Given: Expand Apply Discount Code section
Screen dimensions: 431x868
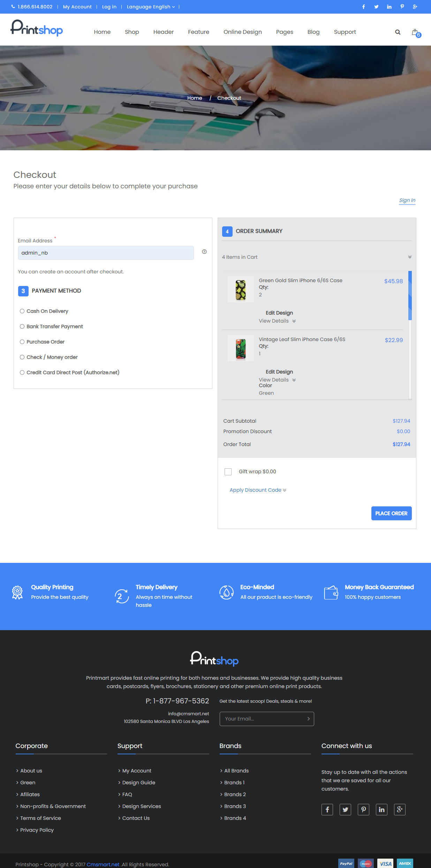Looking at the screenshot, I should [258, 490].
